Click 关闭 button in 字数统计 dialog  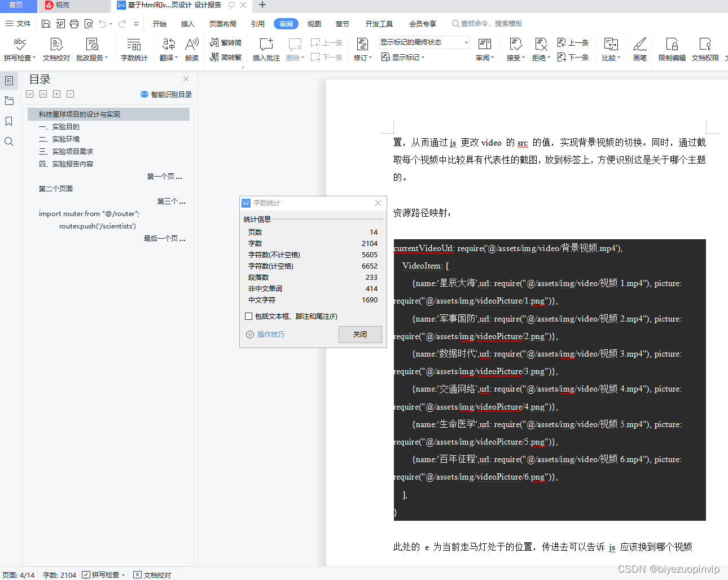360,335
